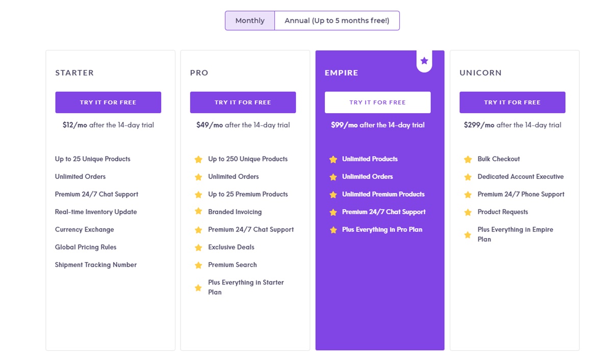Screen dimensions: 612x364
Task: Click star beside Up to 250 Unique Products
Action: pos(198,160)
